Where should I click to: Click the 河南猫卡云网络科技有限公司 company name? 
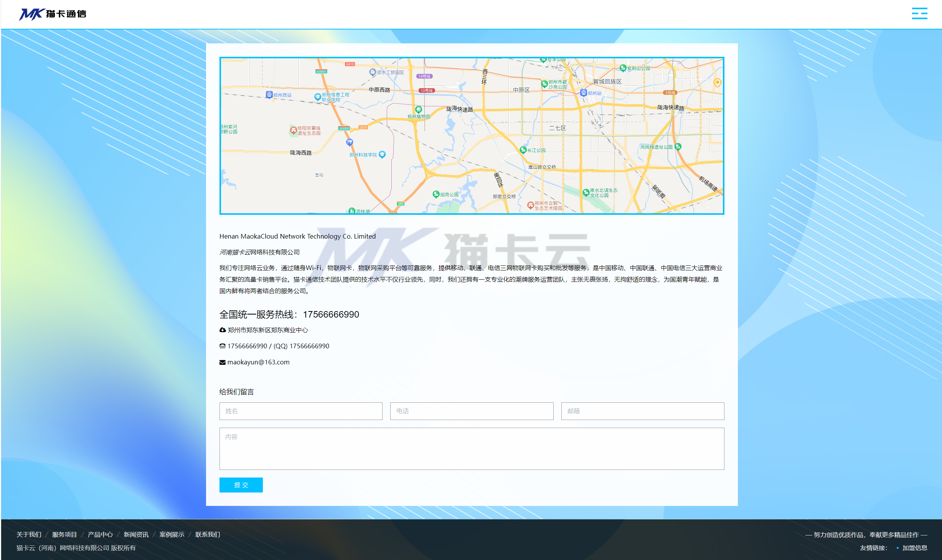click(x=259, y=252)
